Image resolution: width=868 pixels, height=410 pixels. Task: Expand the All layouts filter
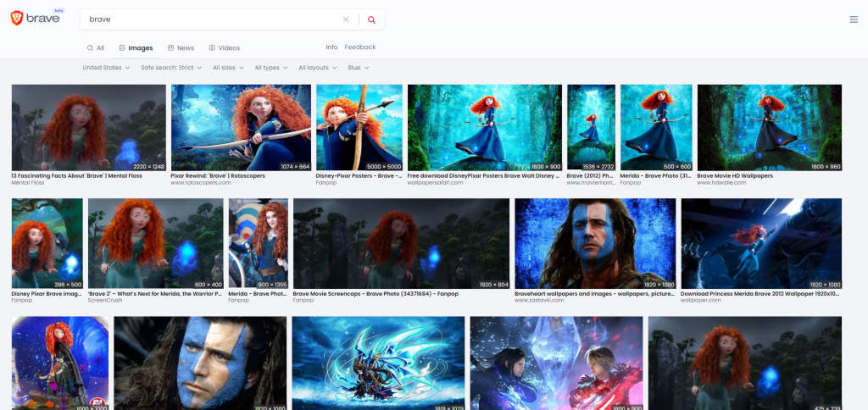click(x=318, y=68)
